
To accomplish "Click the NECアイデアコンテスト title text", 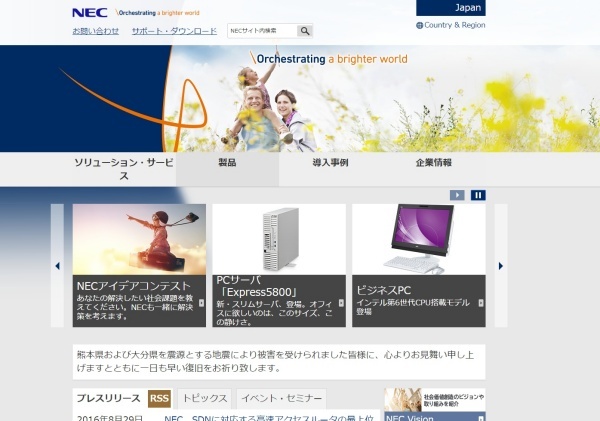I will pos(134,286).
